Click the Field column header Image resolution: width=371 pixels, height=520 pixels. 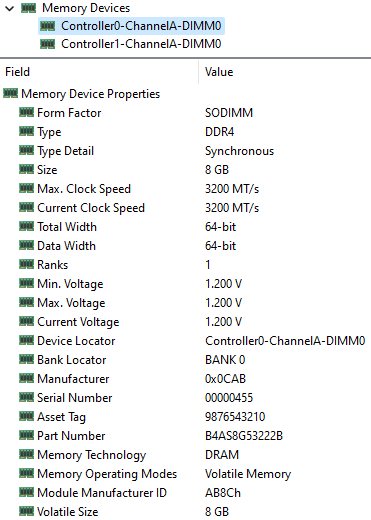tap(99, 72)
